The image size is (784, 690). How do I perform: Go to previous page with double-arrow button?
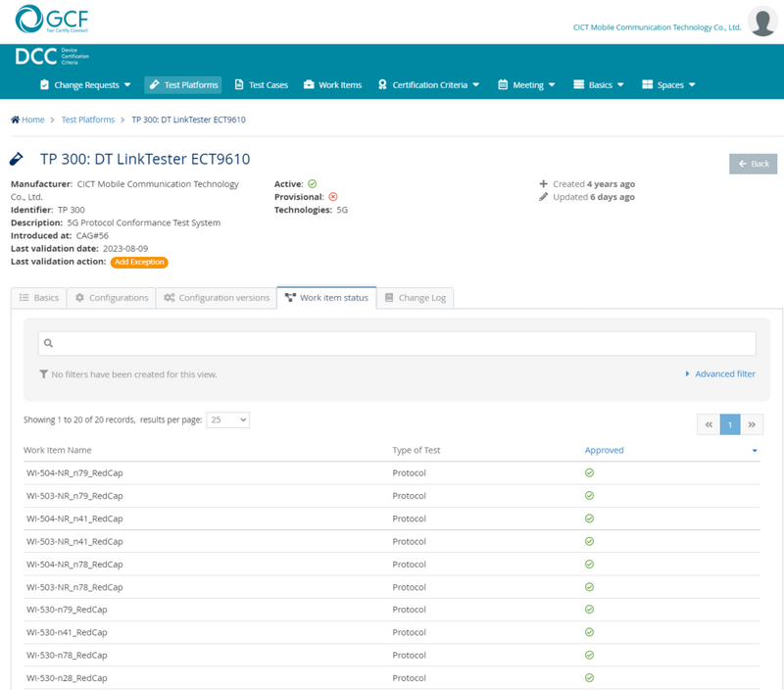pos(708,424)
